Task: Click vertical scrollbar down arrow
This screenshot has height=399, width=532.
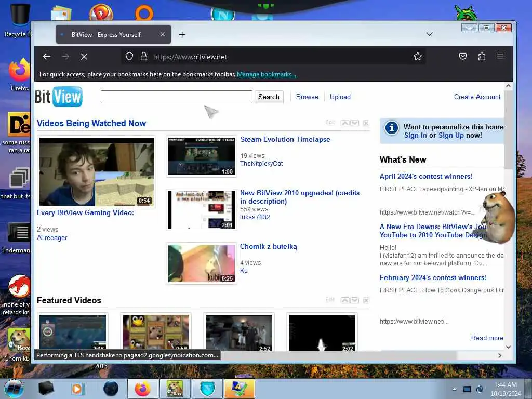Action: pos(508,347)
